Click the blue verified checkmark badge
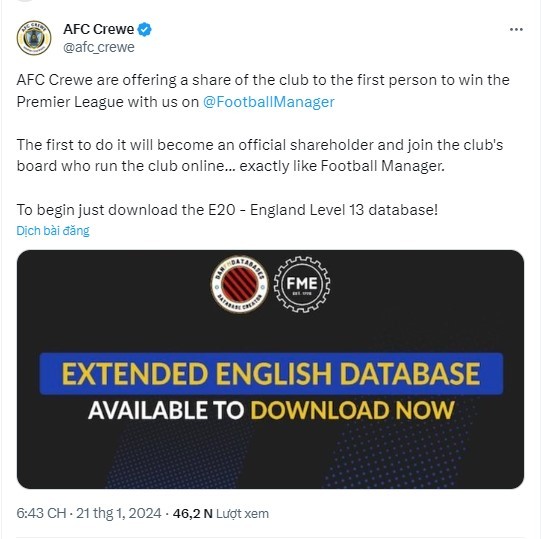This screenshot has width=541, height=539. [145, 29]
